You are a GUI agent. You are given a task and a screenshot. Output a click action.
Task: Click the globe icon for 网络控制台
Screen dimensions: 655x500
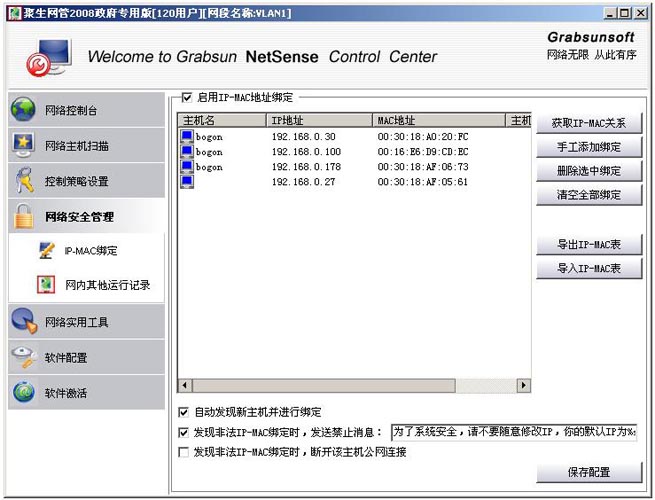pos(23,109)
